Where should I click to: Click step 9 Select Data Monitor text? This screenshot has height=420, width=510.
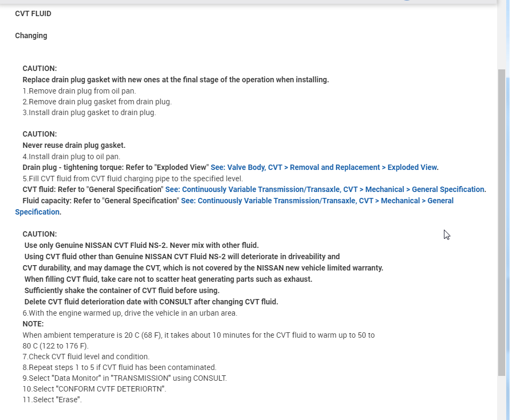pos(125,378)
